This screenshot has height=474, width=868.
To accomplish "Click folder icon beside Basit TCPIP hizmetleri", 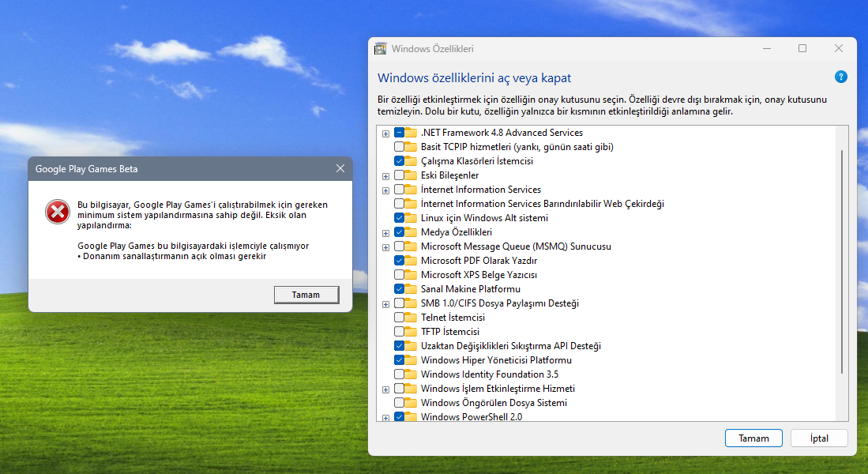I will coord(410,147).
